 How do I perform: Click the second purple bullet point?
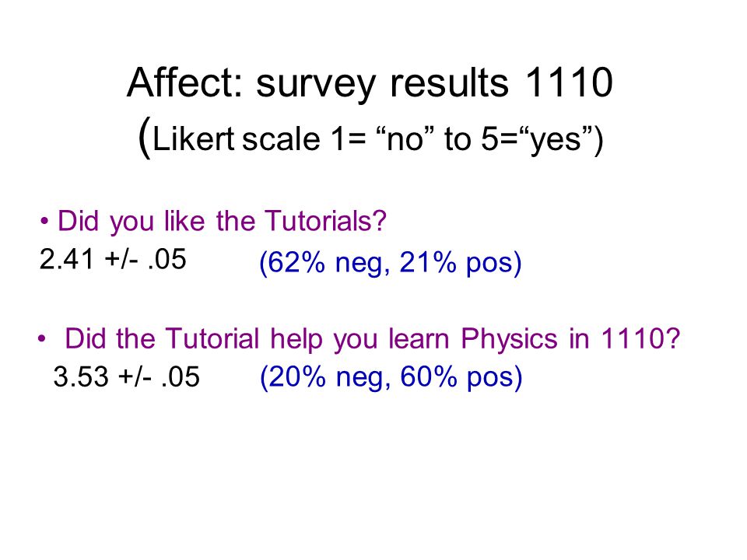(x=42, y=339)
